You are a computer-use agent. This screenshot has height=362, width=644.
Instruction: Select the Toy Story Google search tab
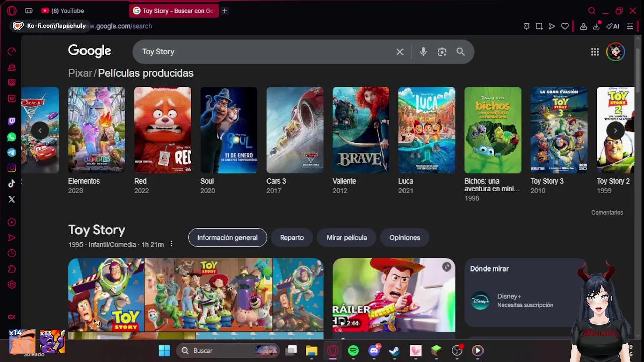pos(174,11)
